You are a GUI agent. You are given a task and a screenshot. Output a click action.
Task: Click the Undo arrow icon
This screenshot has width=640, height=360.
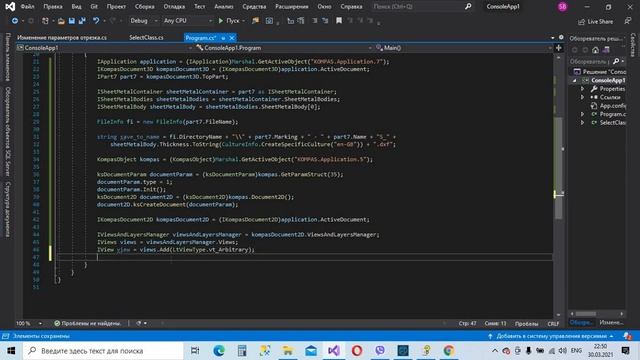pyautogui.click(x=96, y=20)
